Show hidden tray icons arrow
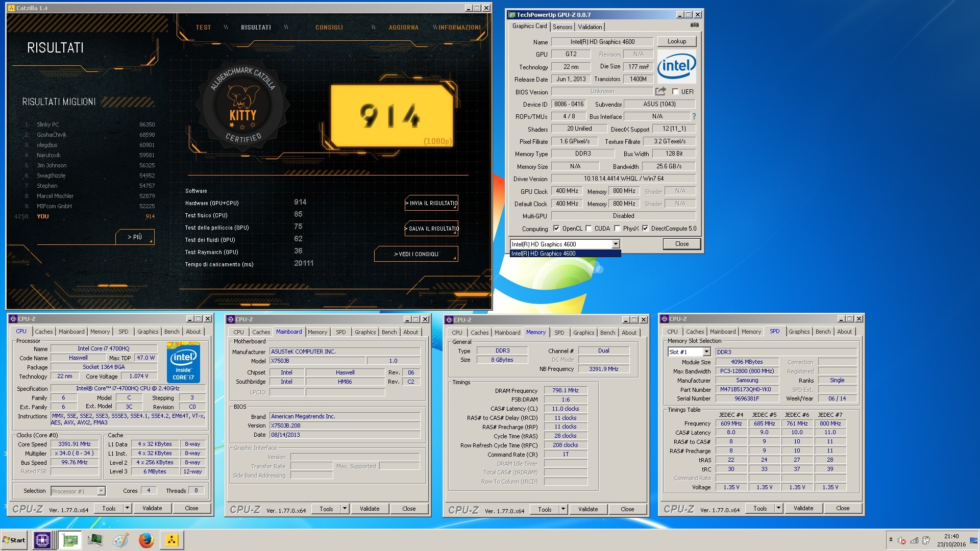This screenshot has width=980, height=551. pyautogui.click(x=891, y=540)
